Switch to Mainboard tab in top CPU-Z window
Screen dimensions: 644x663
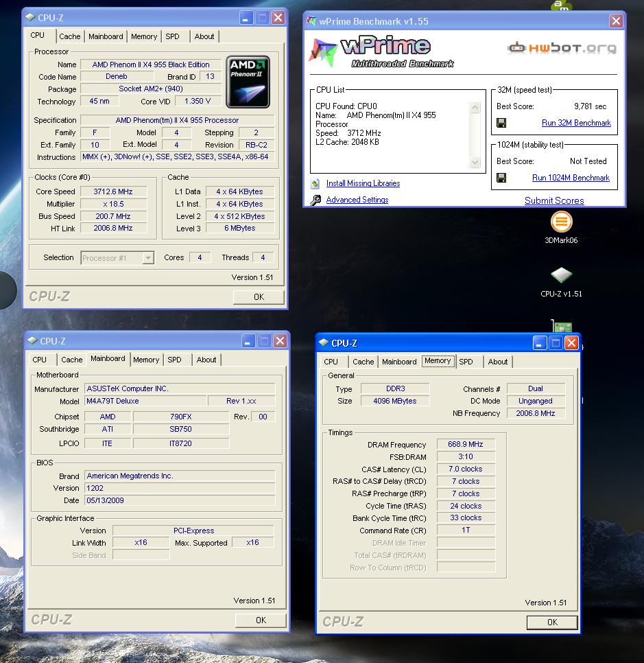(106, 36)
